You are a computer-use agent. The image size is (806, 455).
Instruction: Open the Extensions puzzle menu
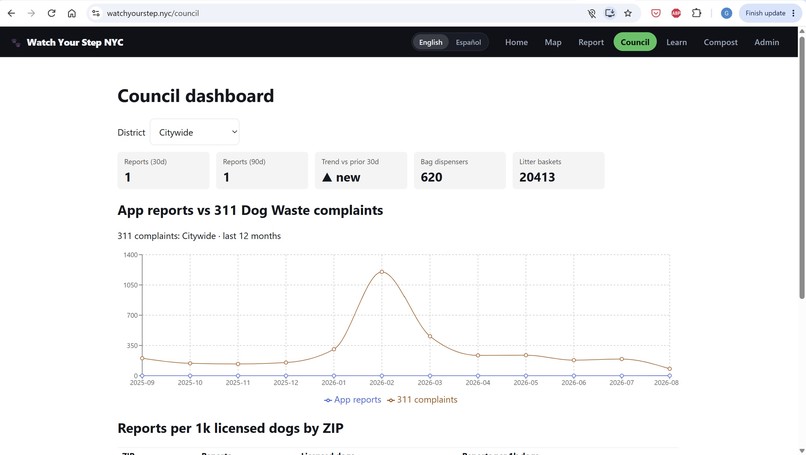697,13
